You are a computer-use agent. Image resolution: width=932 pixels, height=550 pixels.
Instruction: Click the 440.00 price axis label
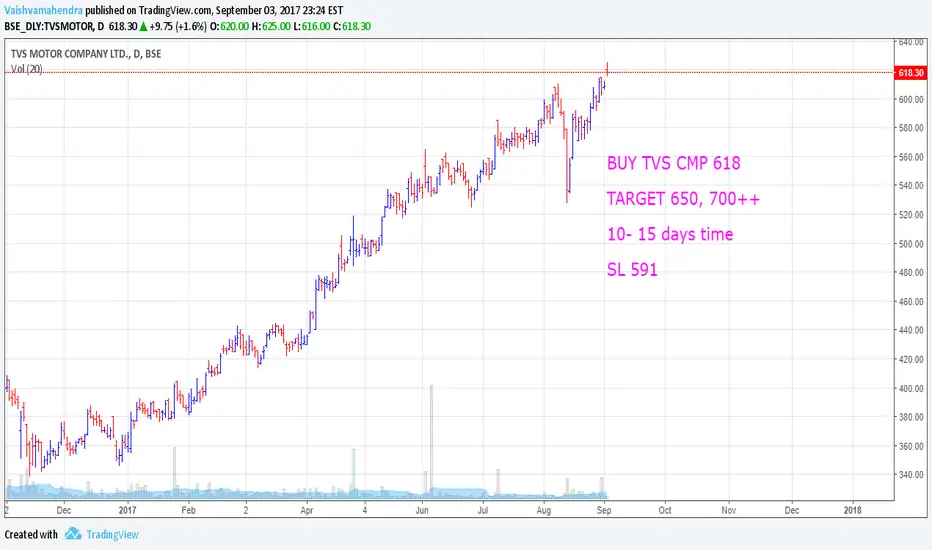click(911, 330)
